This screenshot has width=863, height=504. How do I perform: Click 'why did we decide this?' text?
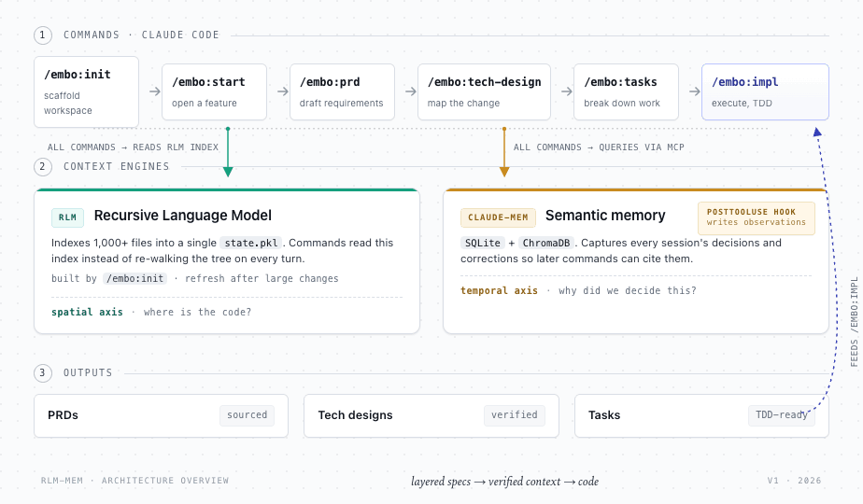click(628, 290)
